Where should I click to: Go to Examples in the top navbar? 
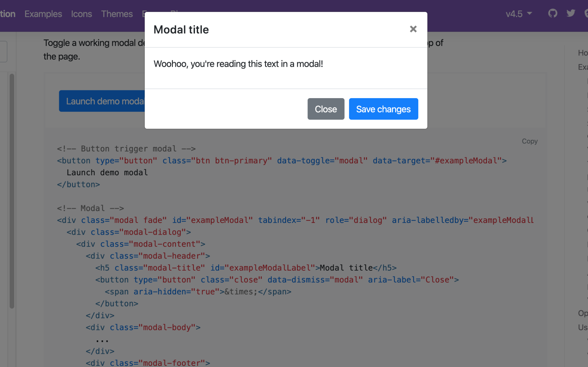point(43,14)
